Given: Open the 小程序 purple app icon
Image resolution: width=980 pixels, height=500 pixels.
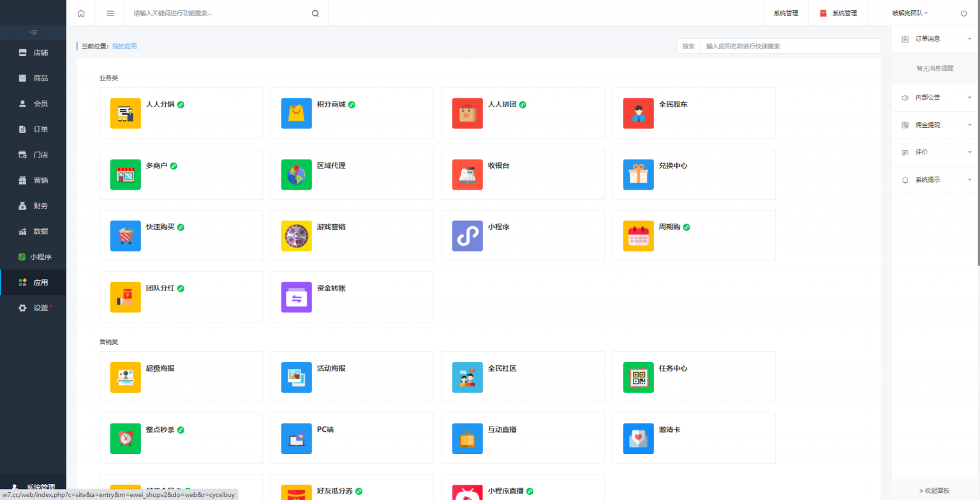Looking at the screenshot, I should pos(468,236).
